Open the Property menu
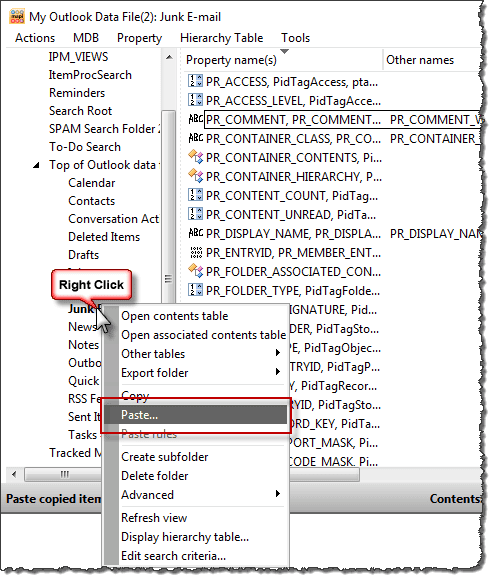Image resolution: width=494 pixels, height=579 pixels. click(140, 38)
